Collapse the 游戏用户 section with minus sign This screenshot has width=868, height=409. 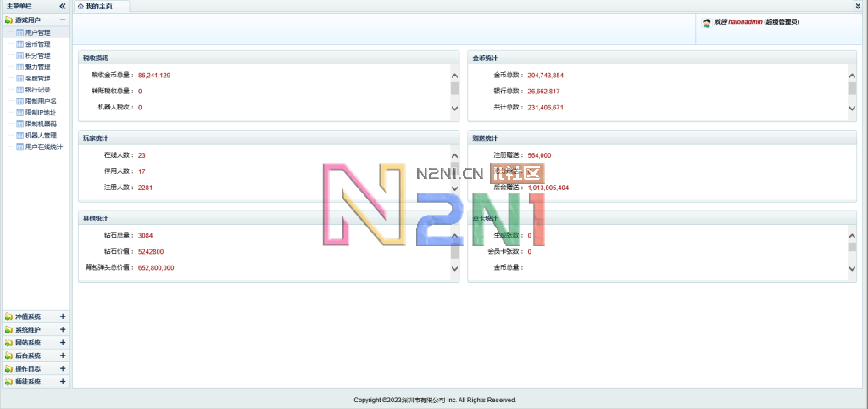63,20
